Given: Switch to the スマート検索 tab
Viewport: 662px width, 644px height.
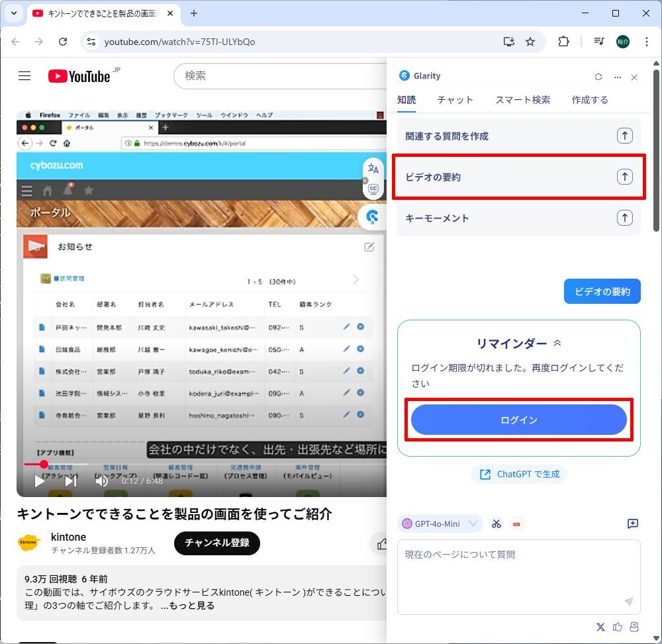Looking at the screenshot, I should [523, 100].
